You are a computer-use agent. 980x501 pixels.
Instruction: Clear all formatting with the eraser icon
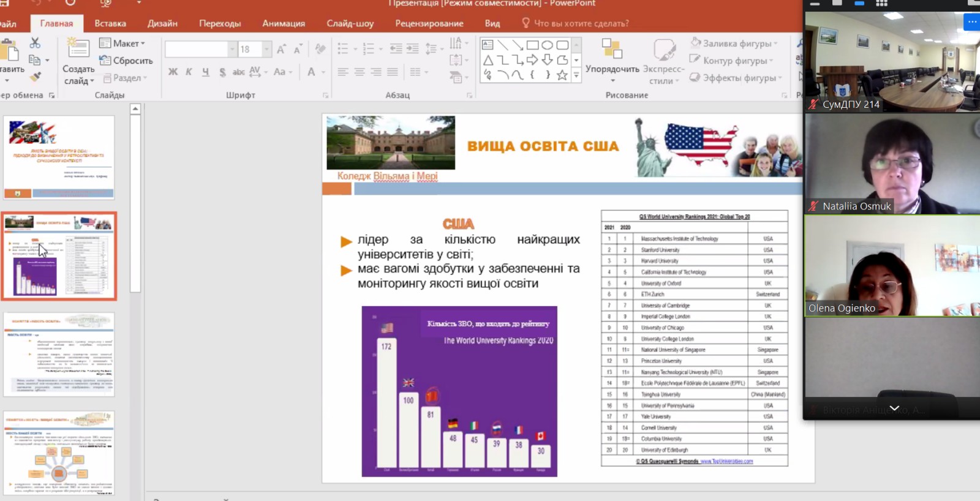320,49
